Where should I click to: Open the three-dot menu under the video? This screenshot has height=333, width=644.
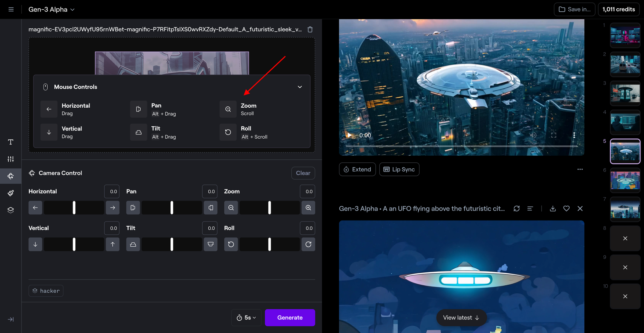pos(580,169)
